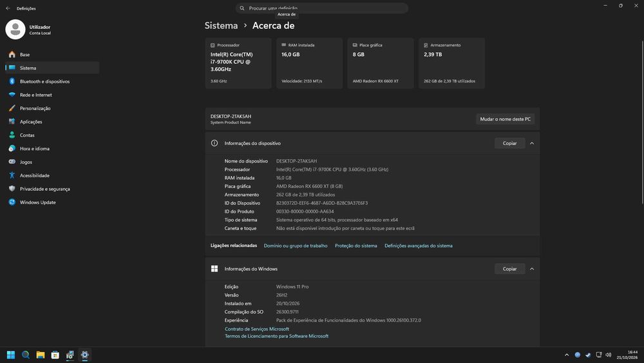The image size is (644, 363).
Task: Open the Base home page
Action: click(52, 54)
